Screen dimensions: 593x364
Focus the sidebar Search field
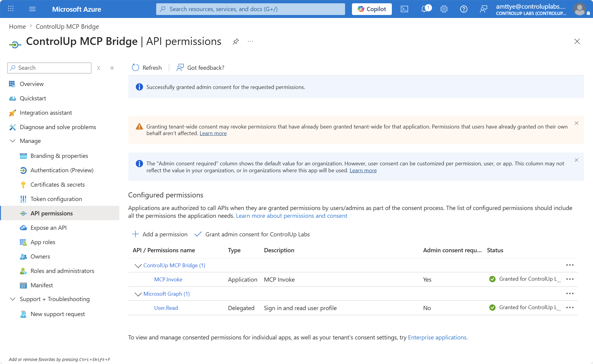tap(49, 68)
